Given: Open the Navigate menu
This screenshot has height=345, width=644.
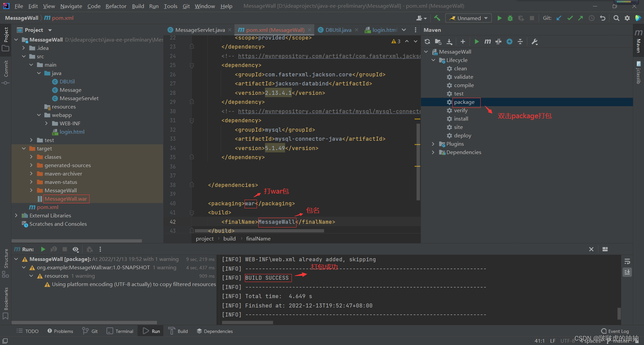Looking at the screenshot, I should pos(71,6).
